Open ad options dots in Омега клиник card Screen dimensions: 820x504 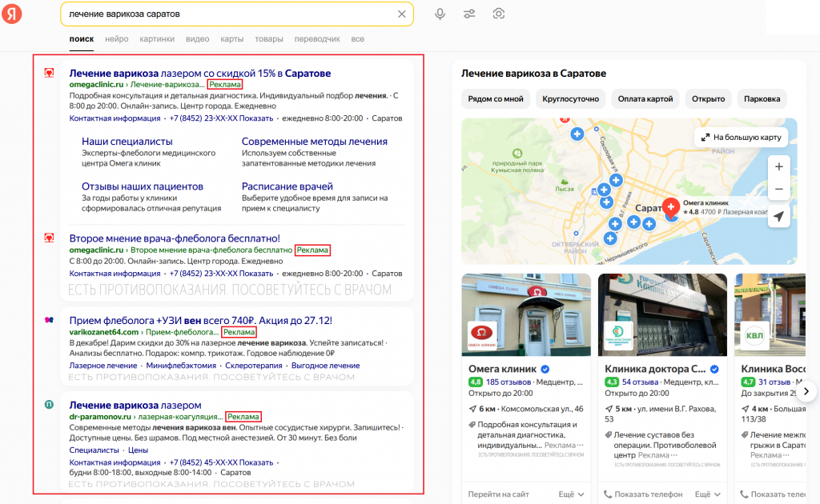coord(580,446)
